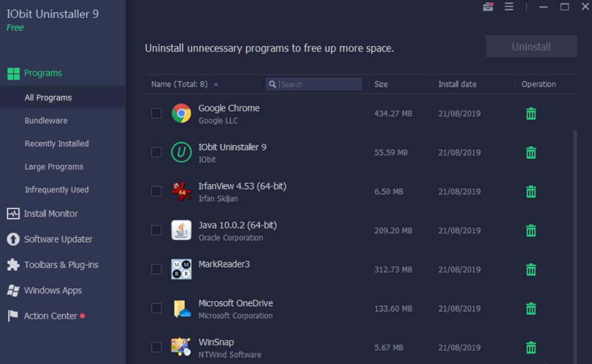Click the Oracle Corporation publisher text
Screen dimensions: 592x364
(x=231, y=238)
